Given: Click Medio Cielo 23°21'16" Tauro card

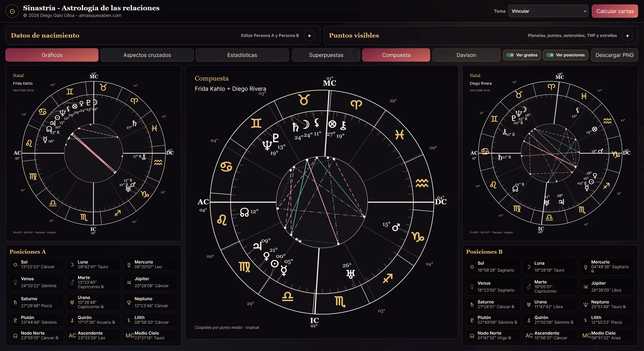Looking at the screenshot, I should [150, 335].
